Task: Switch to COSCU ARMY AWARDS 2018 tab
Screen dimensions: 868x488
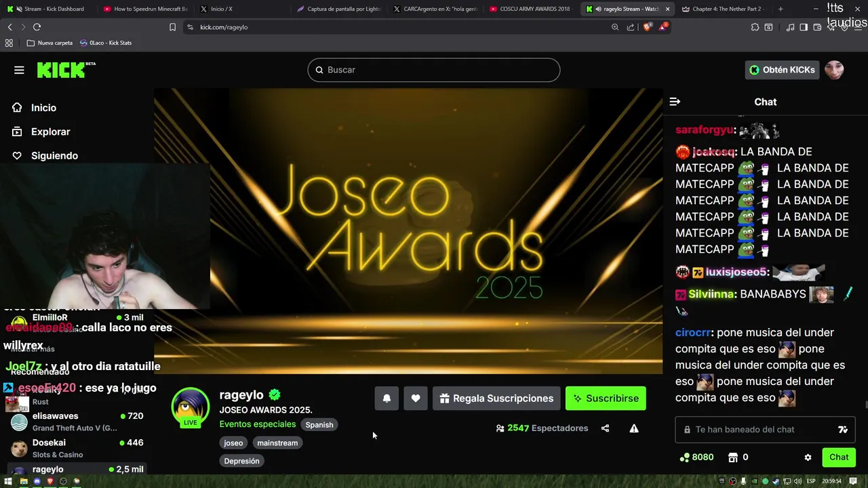Action: [532, 9]
